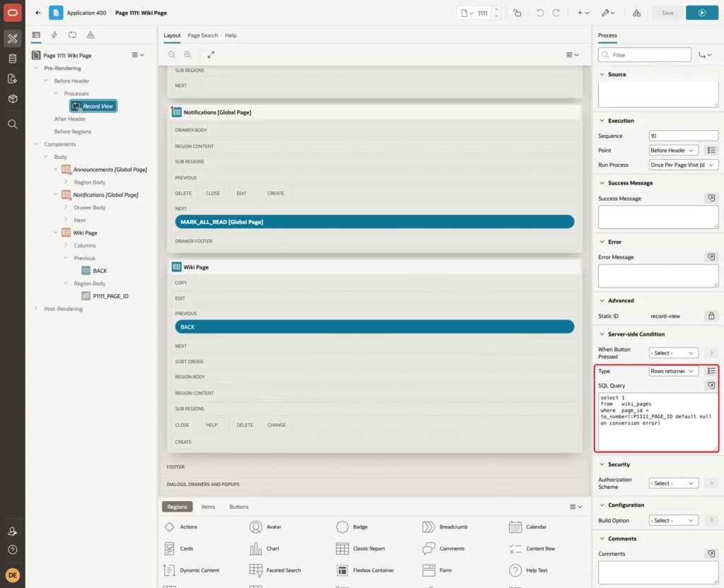The image size is (724, 588).
Task: Click the Static ID lock icon
Action: [x=711, y=316]
